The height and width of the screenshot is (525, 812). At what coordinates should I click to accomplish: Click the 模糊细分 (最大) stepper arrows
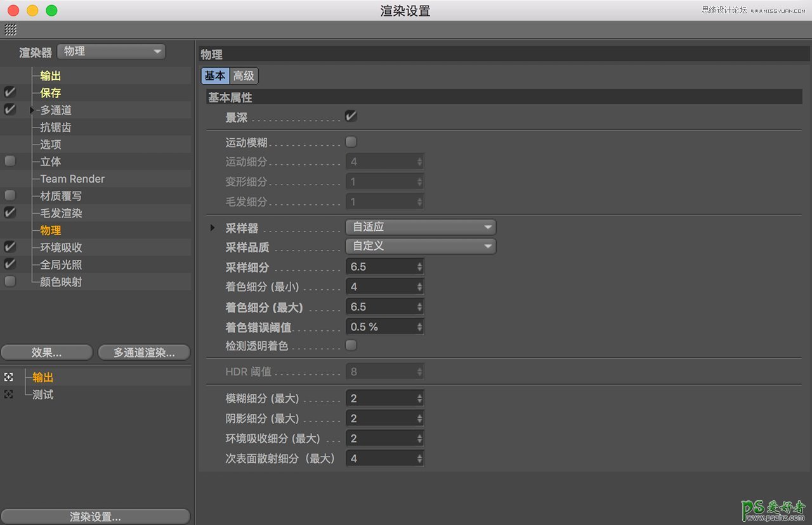419,399
